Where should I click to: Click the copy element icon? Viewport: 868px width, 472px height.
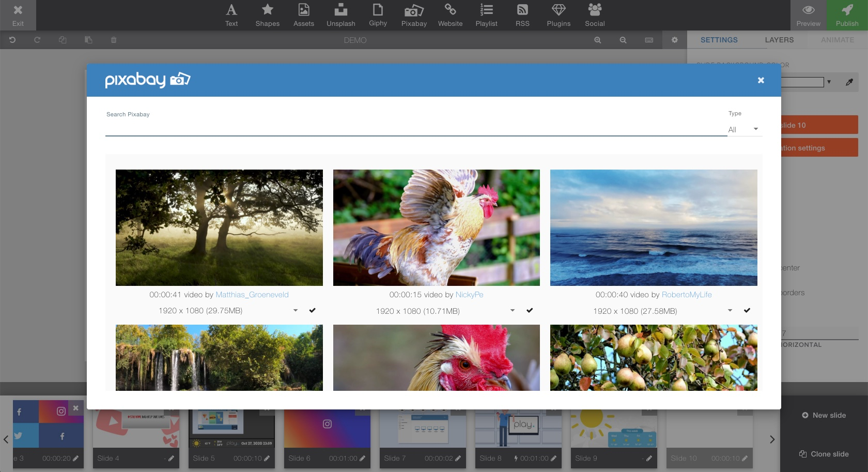coord(63,40)
